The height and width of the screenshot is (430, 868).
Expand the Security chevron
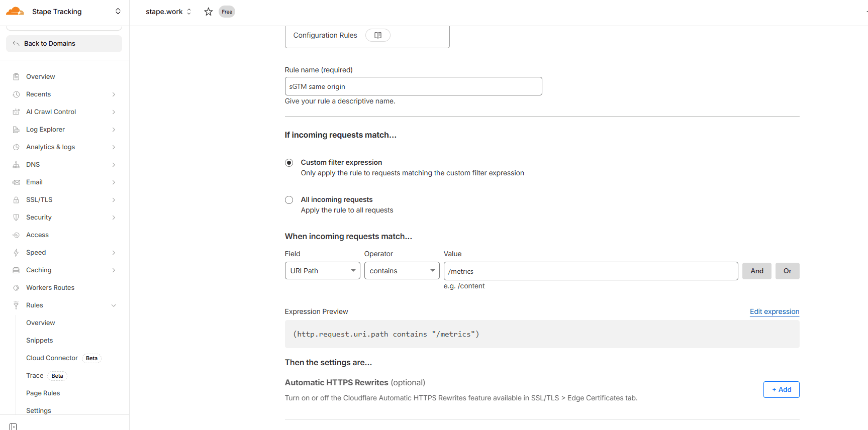114,218
